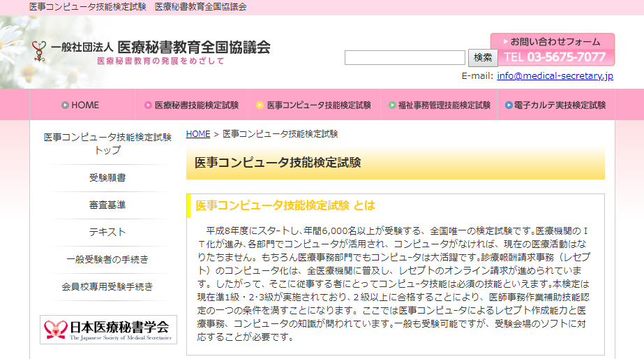Click the E-mail: label
Viewport: 644px width, 359px height.
click(477, 75)
